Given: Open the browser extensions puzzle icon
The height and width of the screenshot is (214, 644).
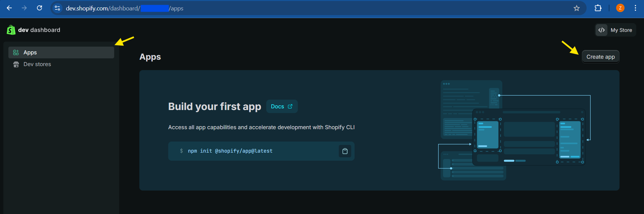Looking at the screenshot, I should click(598, 8).
